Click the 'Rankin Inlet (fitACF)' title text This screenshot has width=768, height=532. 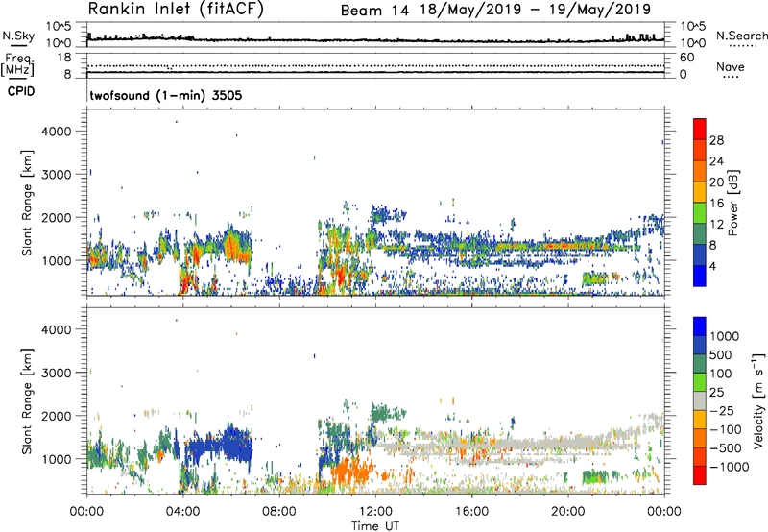(176, 10)
